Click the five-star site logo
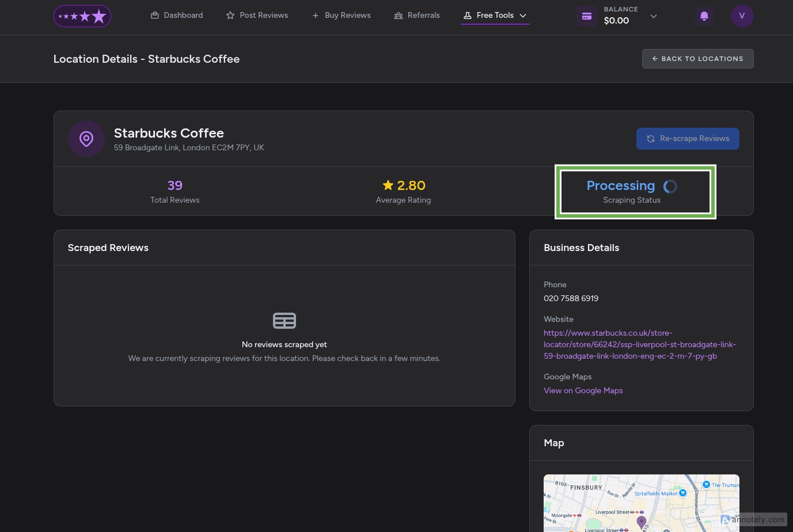 point(82,16)
